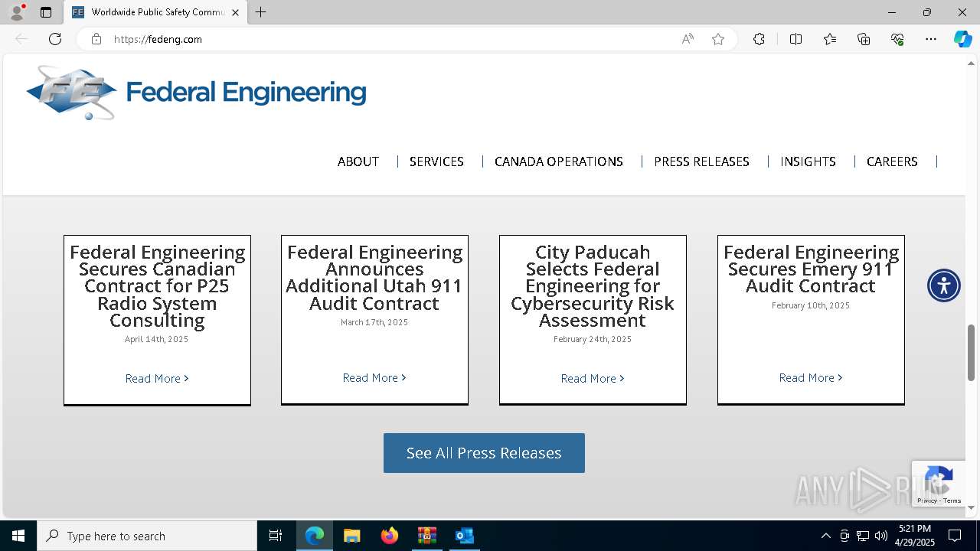Screen dimensions: 980x551
Task: Click the page vertical scrollbar thumb
Action: tap(972, 352)
